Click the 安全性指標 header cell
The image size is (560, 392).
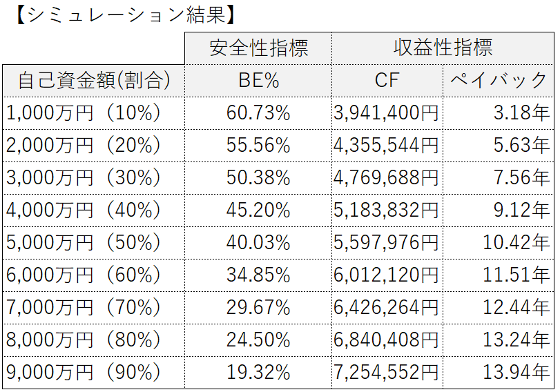pyautogui.click(x=258, y=48)
